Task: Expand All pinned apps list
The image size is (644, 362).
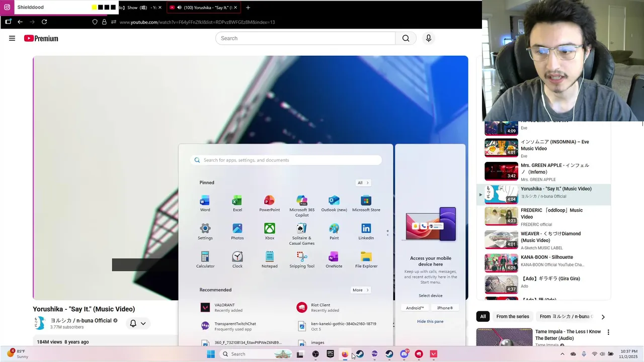Action: click(363, 183)
